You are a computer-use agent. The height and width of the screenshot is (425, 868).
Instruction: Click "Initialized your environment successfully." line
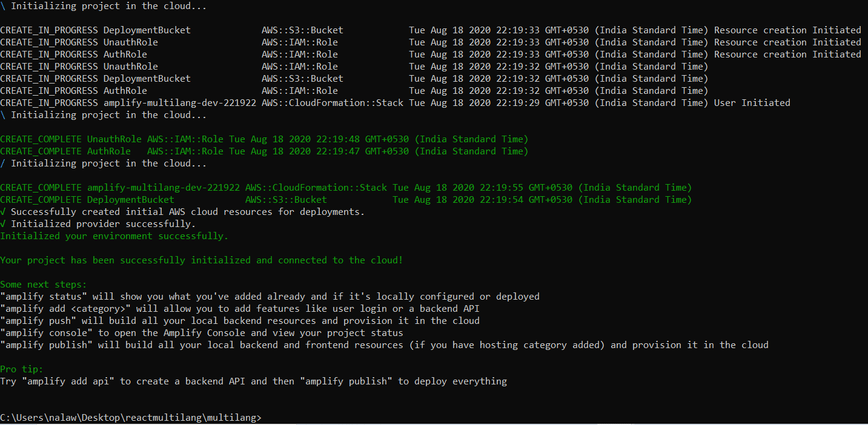pos(114,236)
